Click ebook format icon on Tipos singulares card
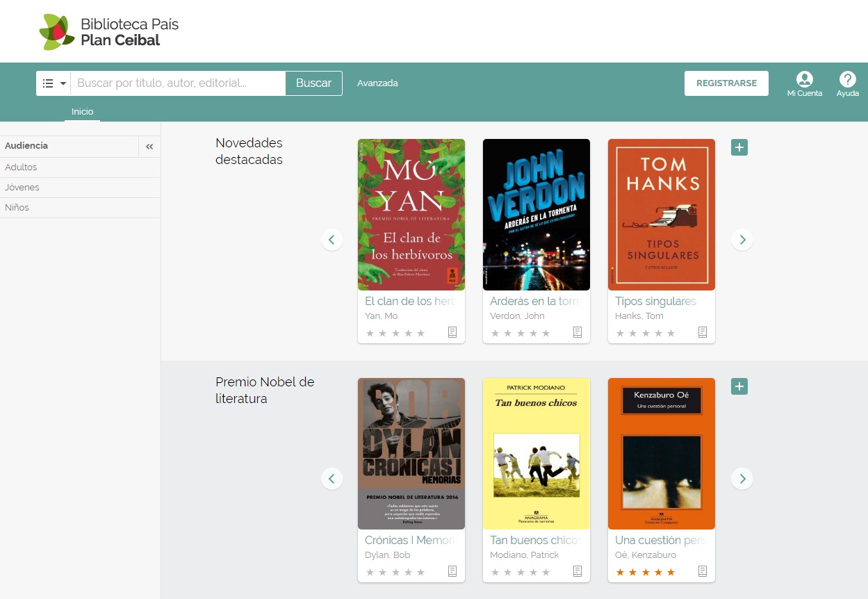 coord(703,332)
